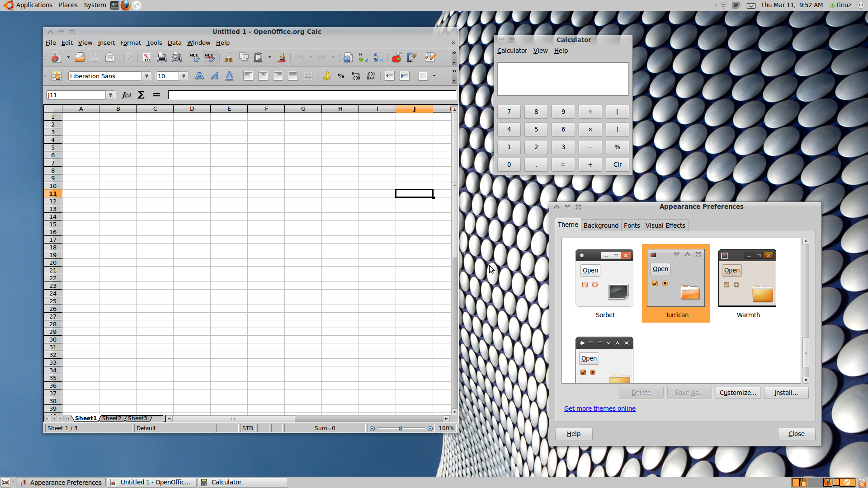The image size is (868, 488).
Task: Open the Font Size dropdown arrow
Action: [x=184, y=76]
